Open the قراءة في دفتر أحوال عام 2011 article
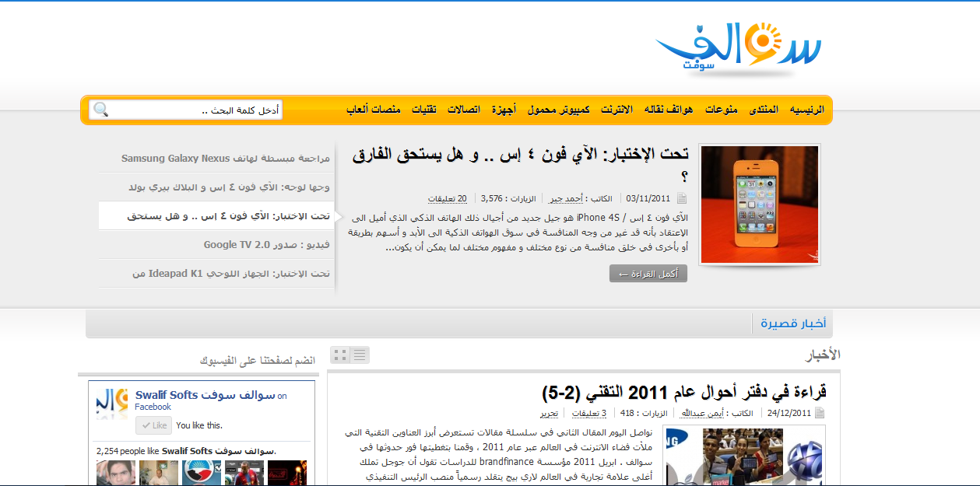The image size is (980, 486). [x=684, y=390]
